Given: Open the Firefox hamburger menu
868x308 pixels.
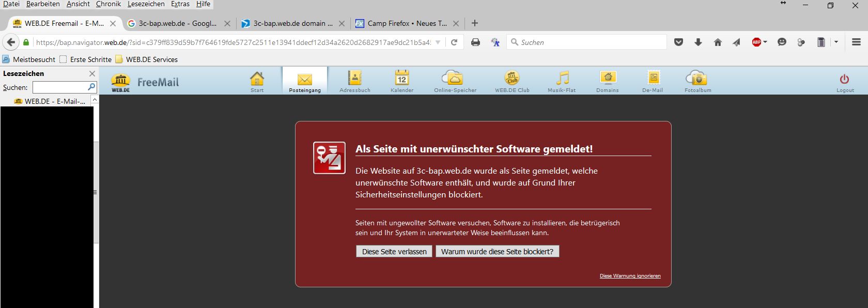Looking at the screenshot, I should [856, 42].
